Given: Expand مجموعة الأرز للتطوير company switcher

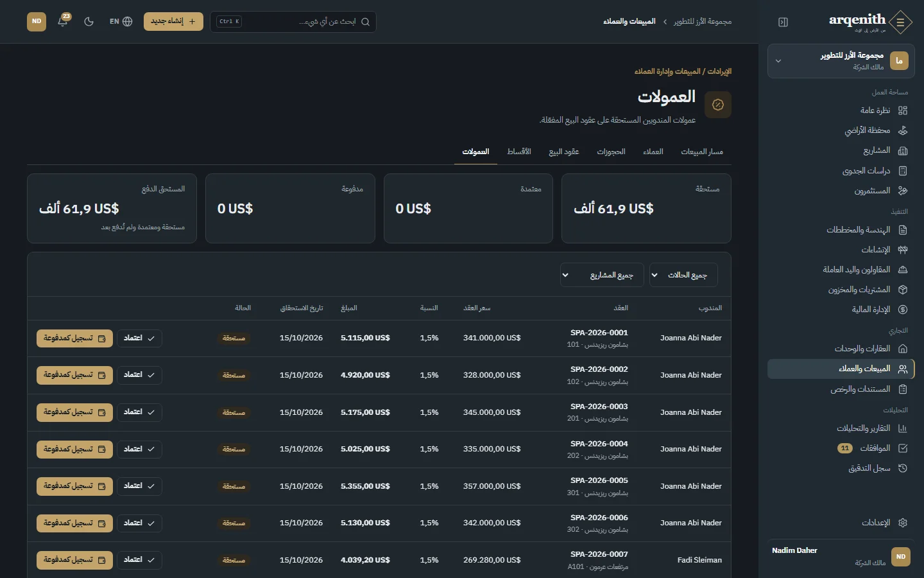Looking at the screenshot, I should pyautogui.click(x=841, y=61).
